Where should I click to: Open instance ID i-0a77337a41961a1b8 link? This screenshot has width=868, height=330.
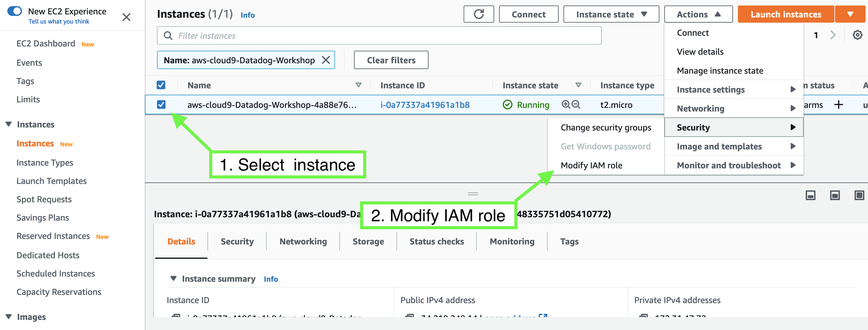pyautogui.click(x=425, y=105)
